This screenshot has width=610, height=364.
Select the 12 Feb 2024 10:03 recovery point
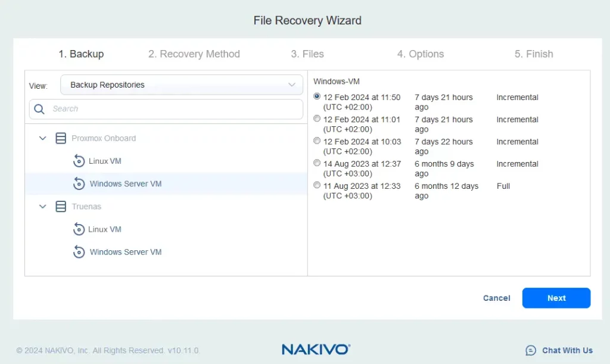pyautogui.click(x=316, y=140)
